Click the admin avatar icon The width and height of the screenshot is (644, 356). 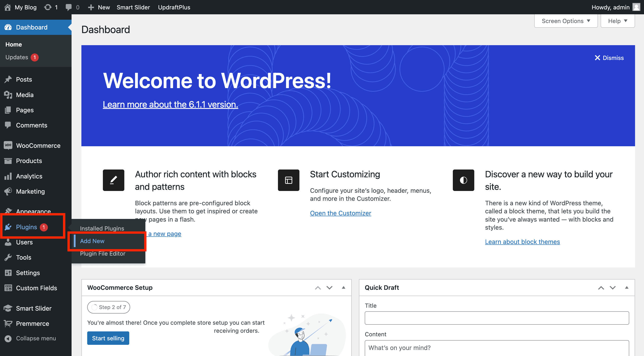(x=636, y=7)
